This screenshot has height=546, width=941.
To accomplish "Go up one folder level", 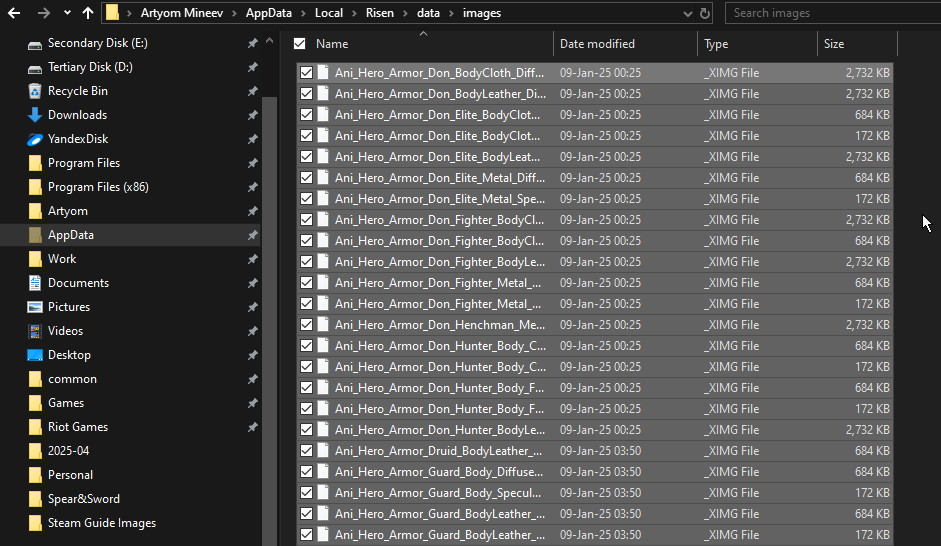I will (88, 13).
